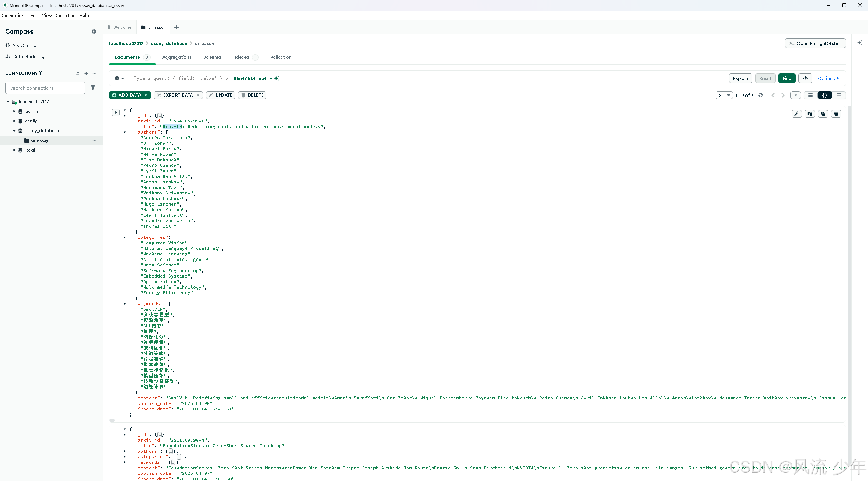The image size is (868, 481).
Task: Click the Search connections input field
Action: (45, 88)
